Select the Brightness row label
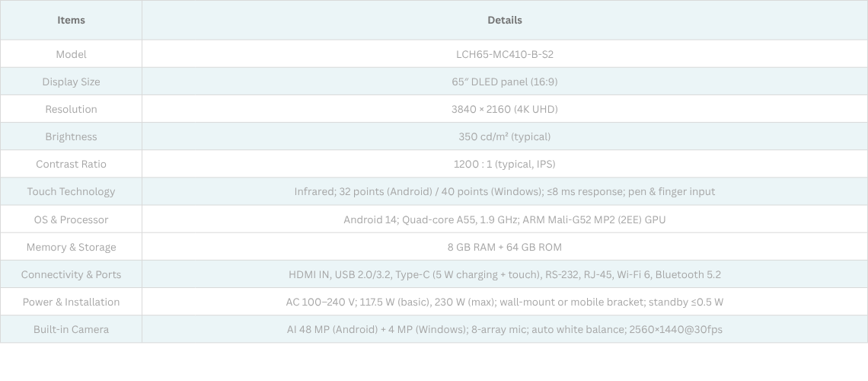The width and height of the screenshot is (868, 381). pos(71,136)
